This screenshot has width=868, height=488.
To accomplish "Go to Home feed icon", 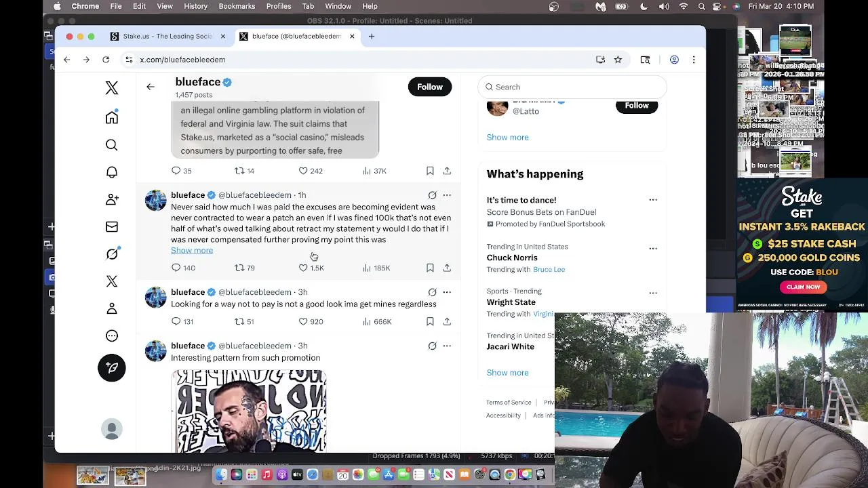I will 112,118.
